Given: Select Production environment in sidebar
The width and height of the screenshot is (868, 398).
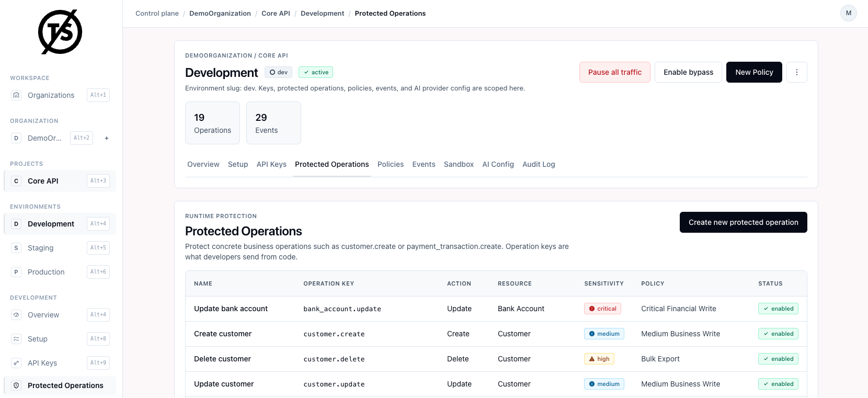Looking at the screenshot, I should (x=60, y=272).
